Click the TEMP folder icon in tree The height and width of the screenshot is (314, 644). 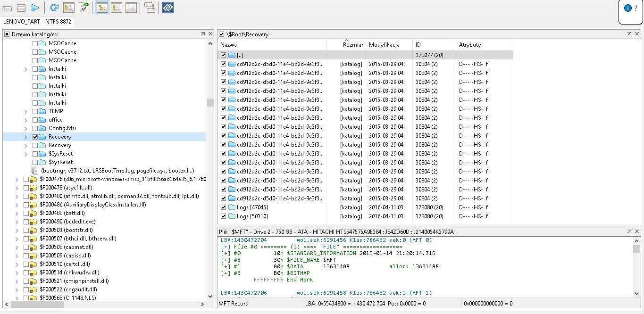coord(42,111)
